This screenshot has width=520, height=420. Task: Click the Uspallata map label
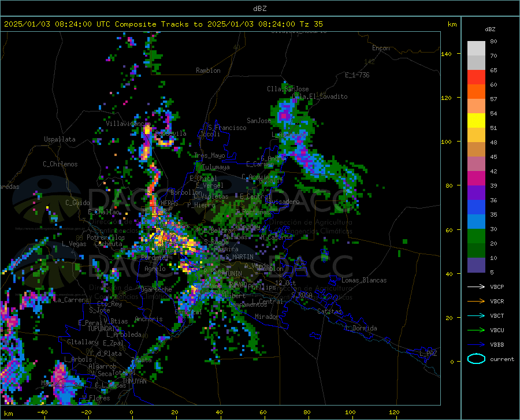[60, 139]
